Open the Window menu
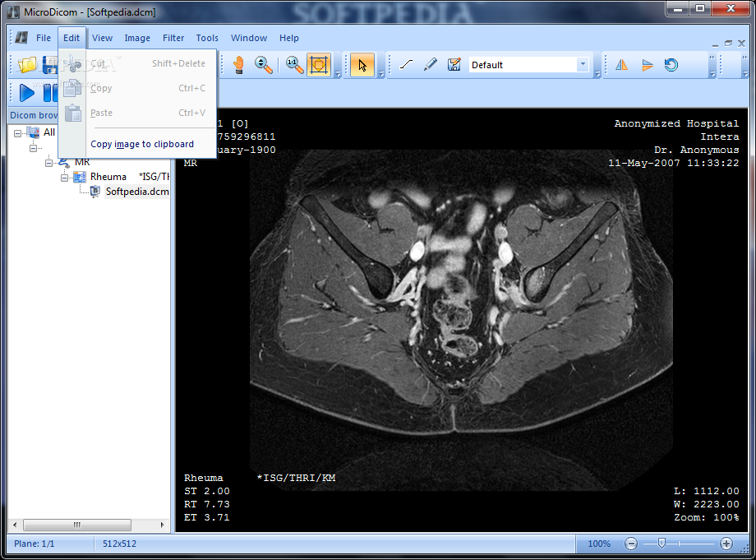The height and width of the screenshot is (560, 756). coord(249,38)
